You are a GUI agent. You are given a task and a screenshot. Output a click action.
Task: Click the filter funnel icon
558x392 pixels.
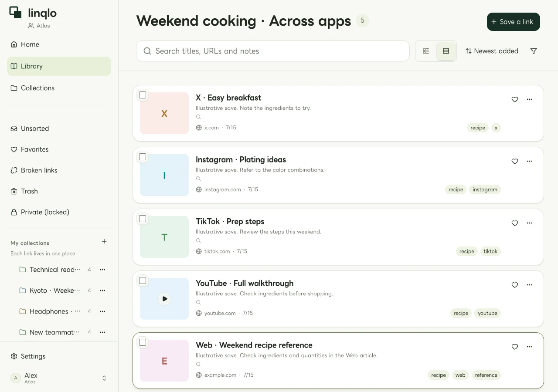click(534, 51)
